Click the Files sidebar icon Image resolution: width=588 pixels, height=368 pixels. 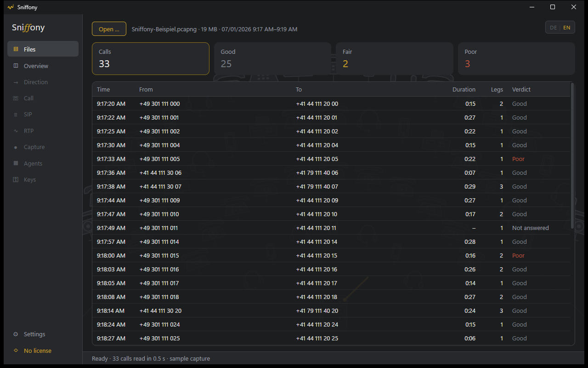(16, 49)
